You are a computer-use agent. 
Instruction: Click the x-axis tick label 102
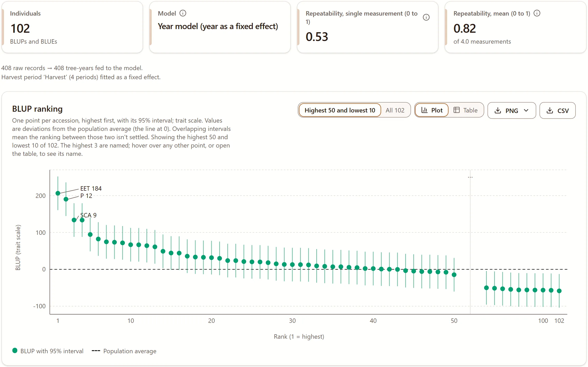pos(559,321)
